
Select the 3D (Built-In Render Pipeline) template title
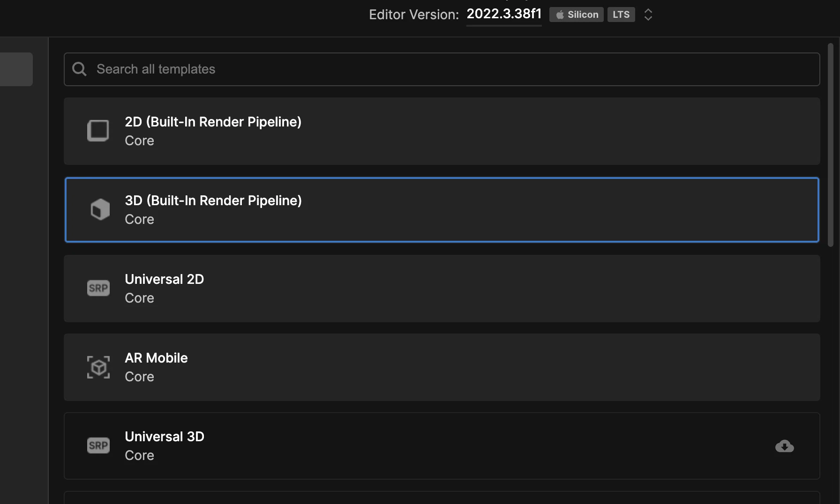[x=213, y=200]
